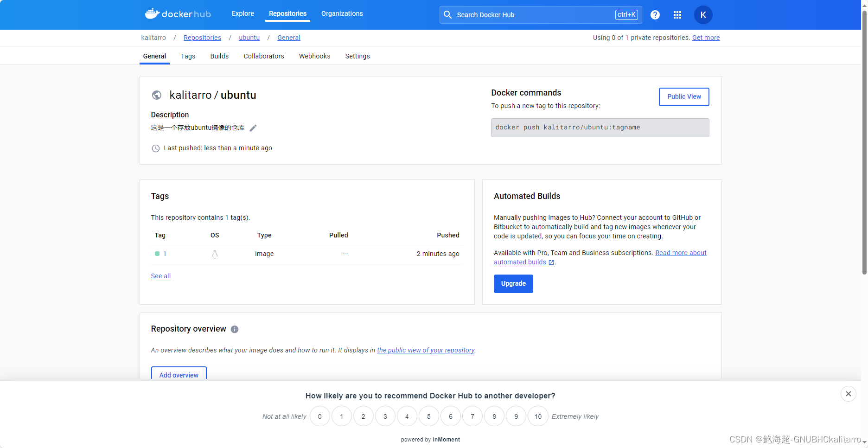Open Read more about automated builds link

[x=681, y=253]
